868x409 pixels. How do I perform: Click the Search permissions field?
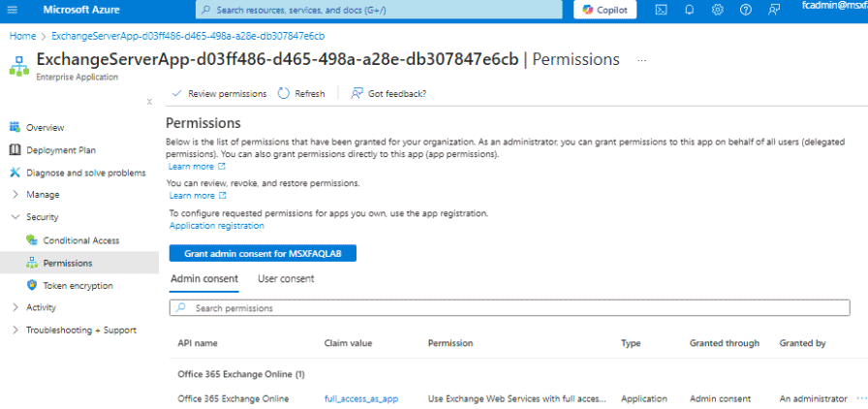(510, 308)
